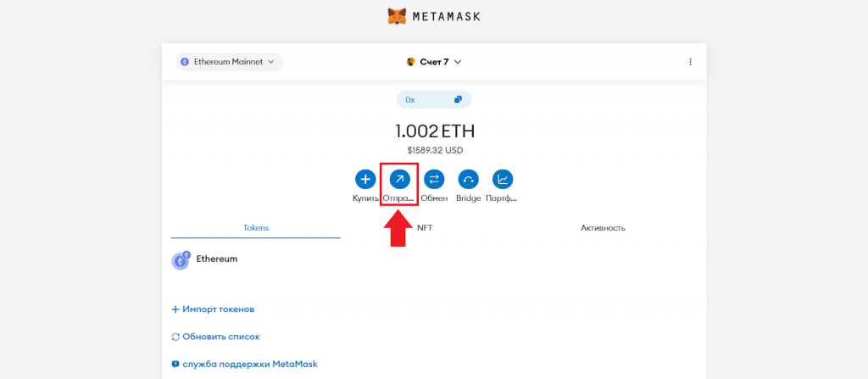
Task: Open the Portfolio (Портф...) chart icon
Action: click(503, 179)
